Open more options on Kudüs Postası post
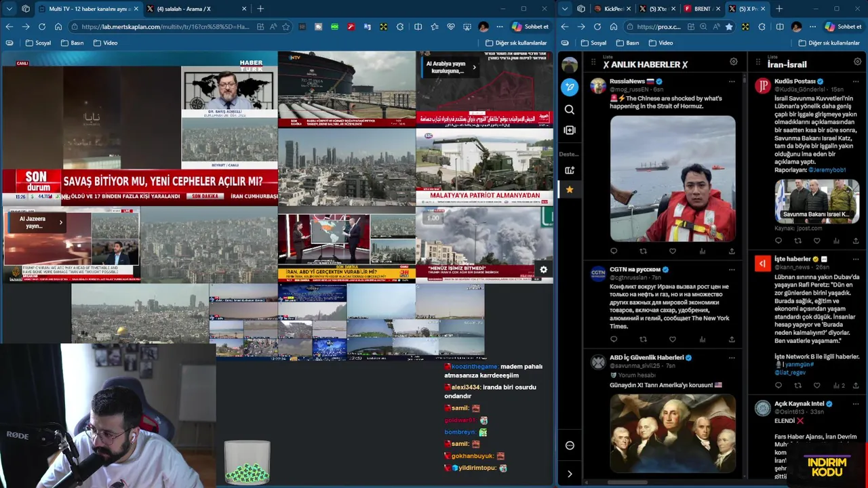This screenshot has width=868, height=488. tap(856, 81)
